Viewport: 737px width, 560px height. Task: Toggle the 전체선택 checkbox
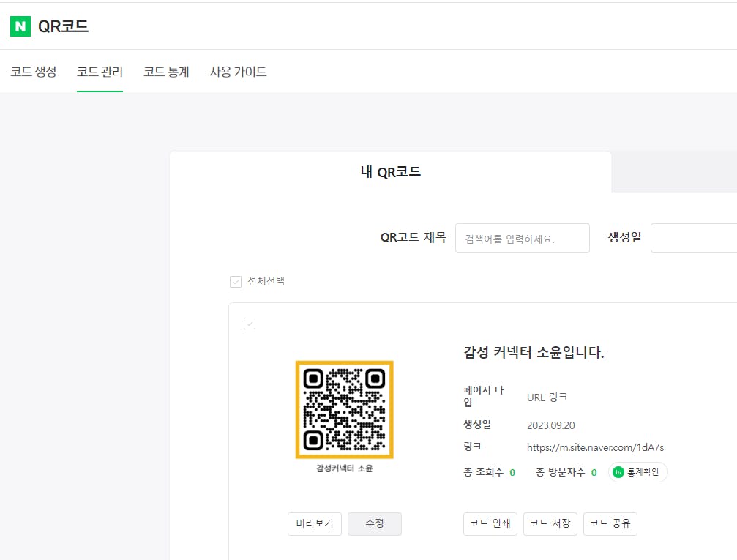coord(236,282)
